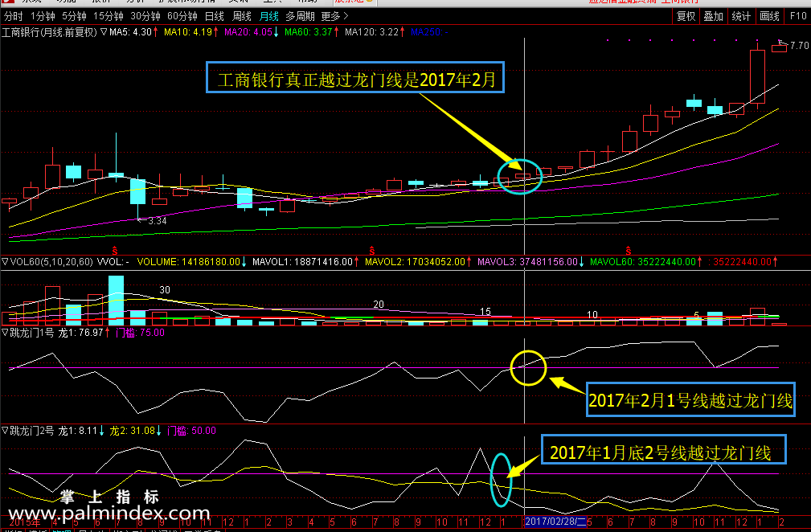Click the tallest red candle near 7.70
This screenshot has width=811, height=532.
point(757,76)
